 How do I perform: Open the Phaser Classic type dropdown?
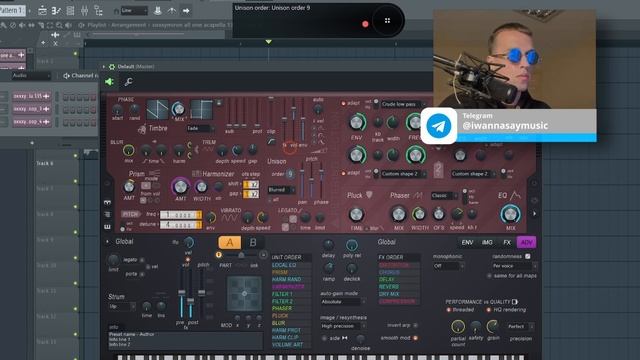click(x=444, y=196)
